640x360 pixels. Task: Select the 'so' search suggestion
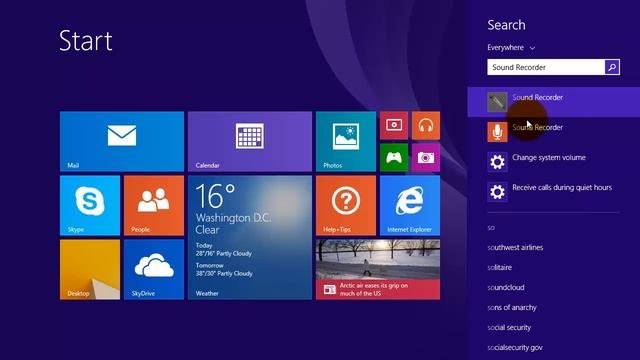coord(491,227)
